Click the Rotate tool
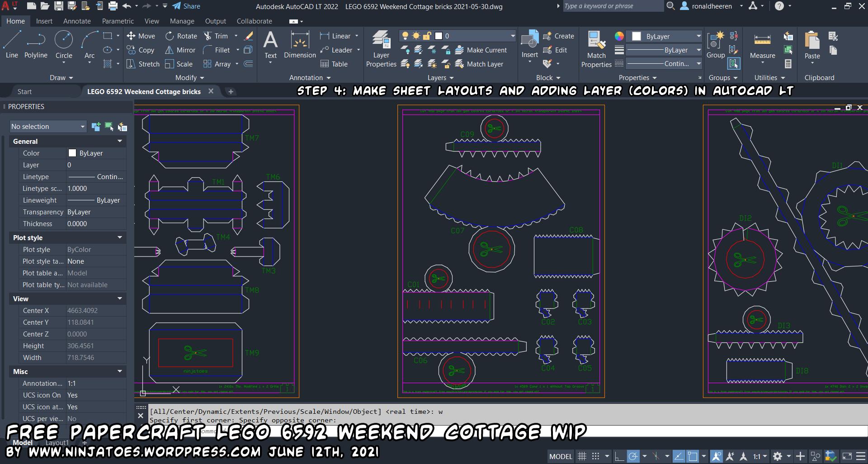Viewport: 868px width, 464px height. click(181, 36)
